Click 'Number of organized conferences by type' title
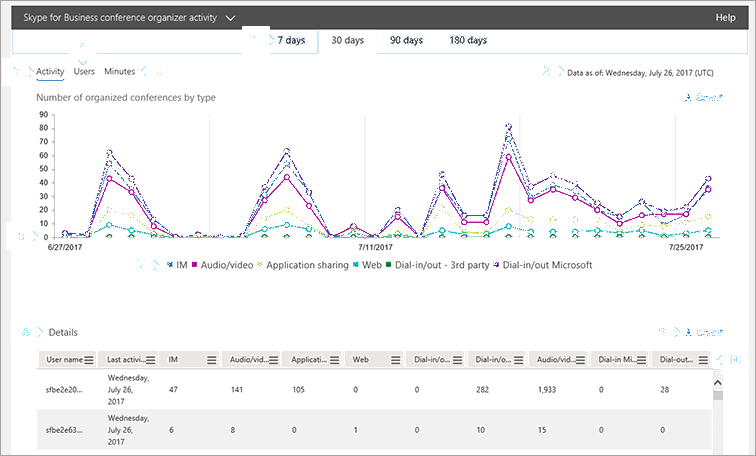This screenshot has width=756, height=456. 126,98
